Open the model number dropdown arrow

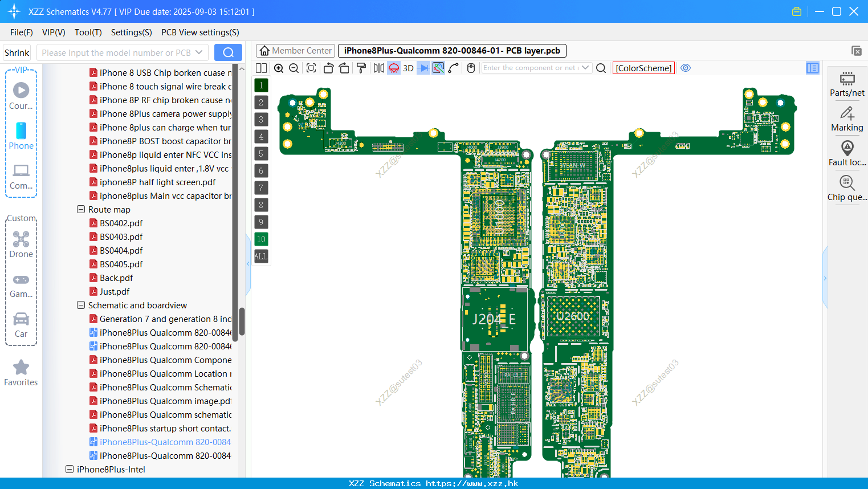[x=199, y=52]
